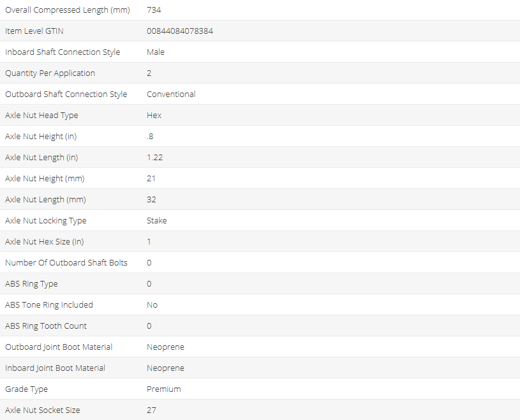Screen dimensions: 520x420
Task: Select the 'Hex' value
Action: click(x=154, y=116)
